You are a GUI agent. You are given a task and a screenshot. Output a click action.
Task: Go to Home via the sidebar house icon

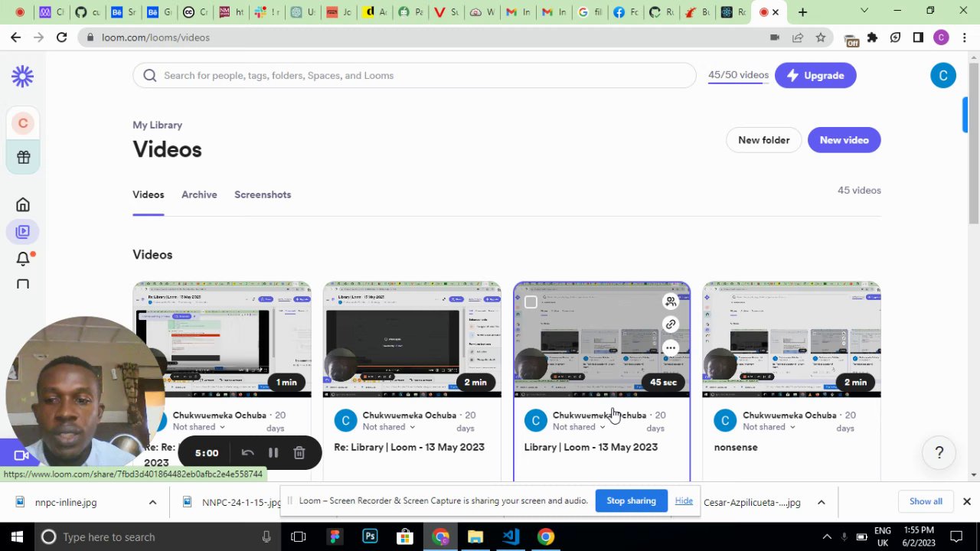point(23,204)
